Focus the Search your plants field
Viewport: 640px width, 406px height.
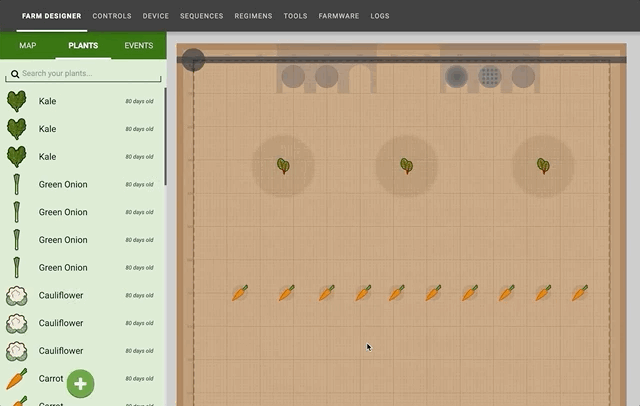[90, 74]
